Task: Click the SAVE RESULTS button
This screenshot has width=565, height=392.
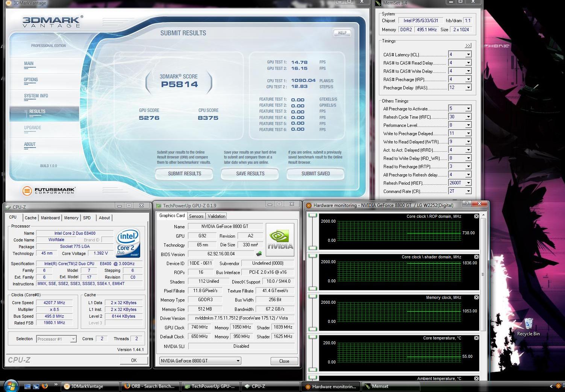Action: pyautogui.click(x=250, y=174)
